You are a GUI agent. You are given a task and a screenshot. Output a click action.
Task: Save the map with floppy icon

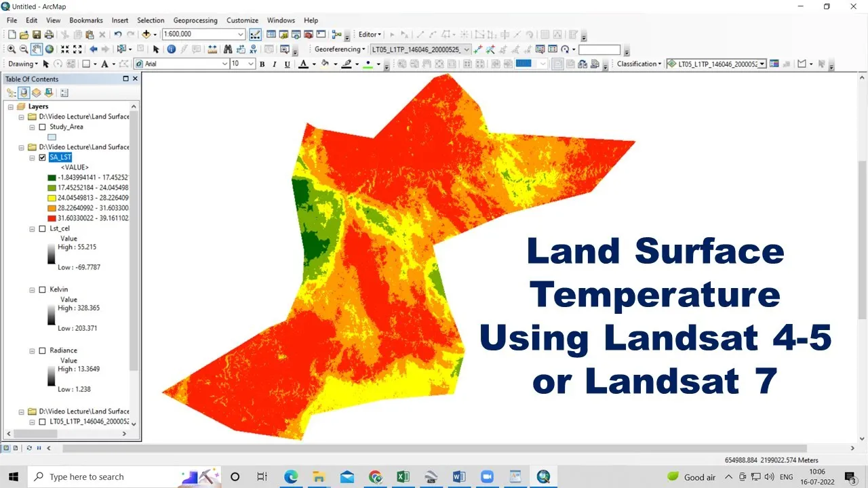click(36, 35)
